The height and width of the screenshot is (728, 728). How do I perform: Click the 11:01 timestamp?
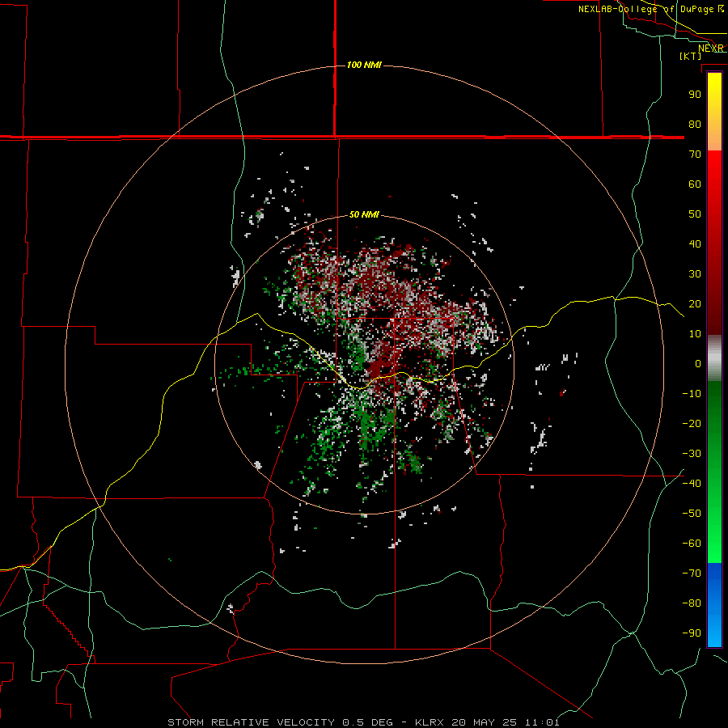pyautogui.click(x=542, y=722)
